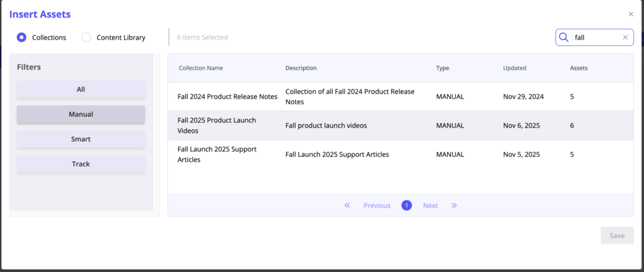644x272 pixels.
Task: Apply the All filter
Action: tap(80, 89)
